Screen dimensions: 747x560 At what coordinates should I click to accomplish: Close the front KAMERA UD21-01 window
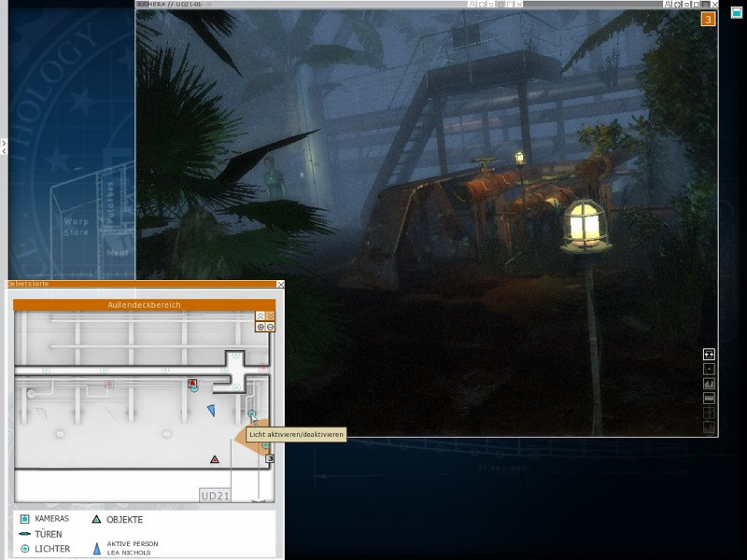click(714, 4)
